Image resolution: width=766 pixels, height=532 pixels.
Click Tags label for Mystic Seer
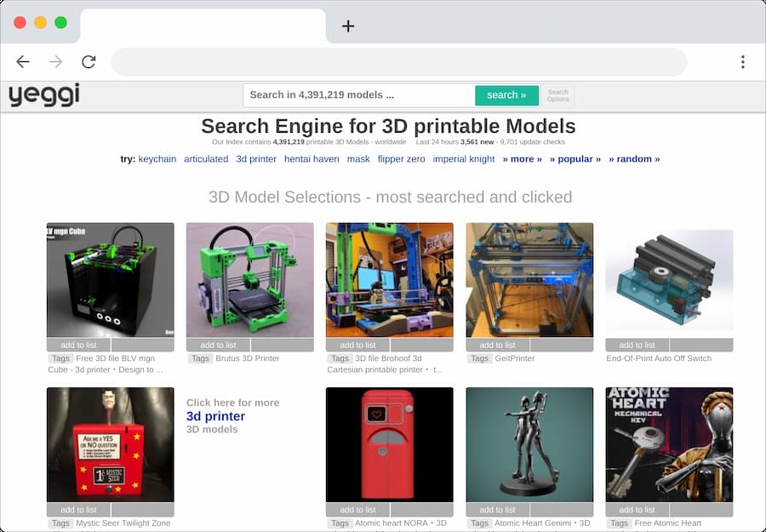(60, 523)
